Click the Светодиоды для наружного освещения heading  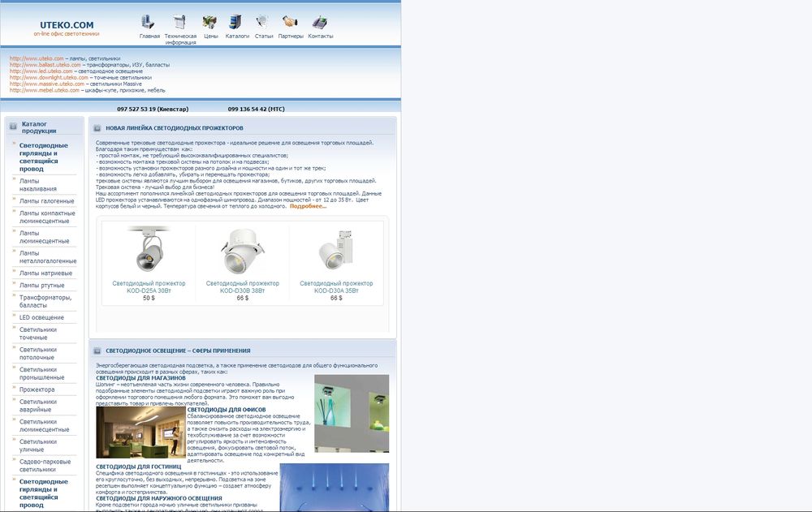tap(158, 498)
